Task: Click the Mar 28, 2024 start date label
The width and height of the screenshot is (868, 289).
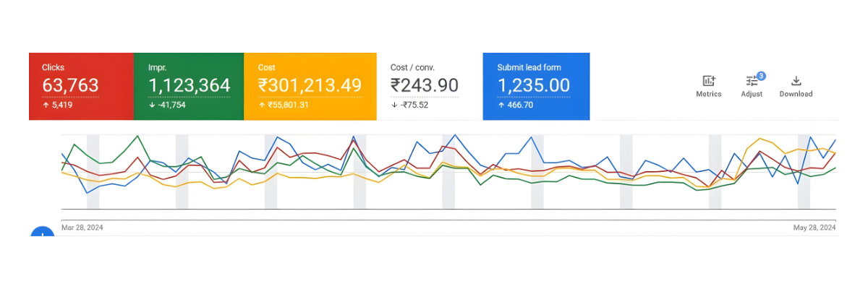Action: (82, 228)
